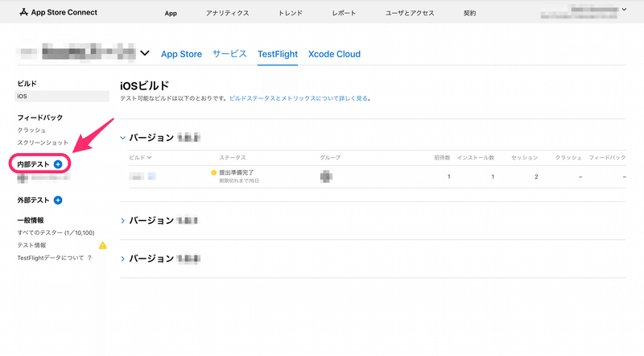Switch to the サービス tab
Viewport: 644px width, 356px height.
[229, 54]
